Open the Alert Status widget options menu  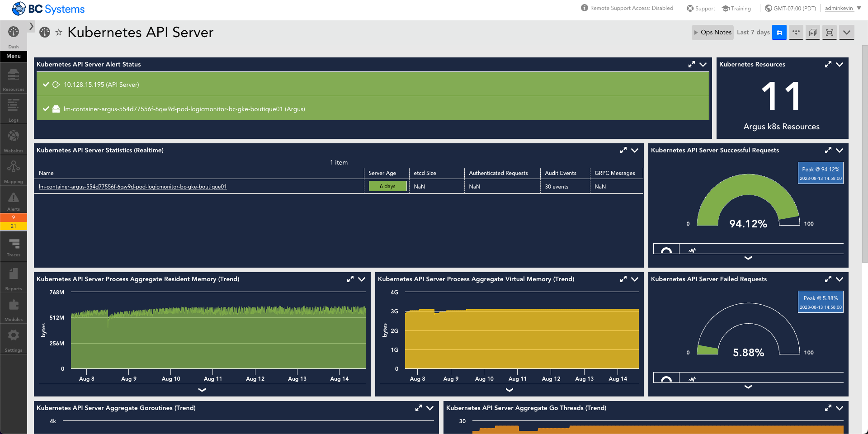(x=703, y=64)
